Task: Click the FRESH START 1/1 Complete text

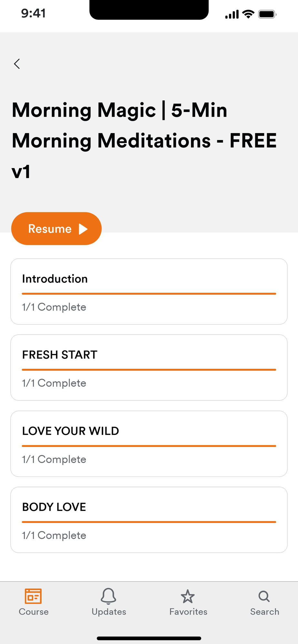Action: [x=54, y=383]
